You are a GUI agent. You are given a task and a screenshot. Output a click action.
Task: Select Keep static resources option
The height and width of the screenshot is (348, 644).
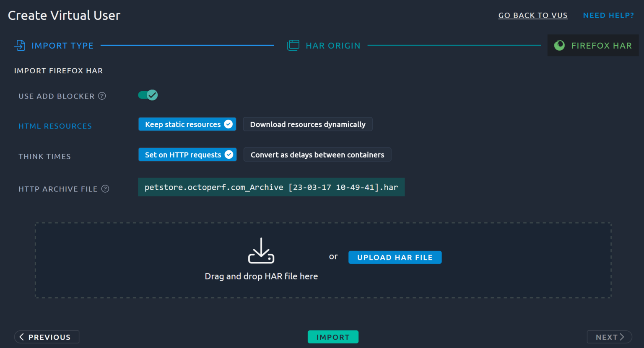[x=187, y=124]
